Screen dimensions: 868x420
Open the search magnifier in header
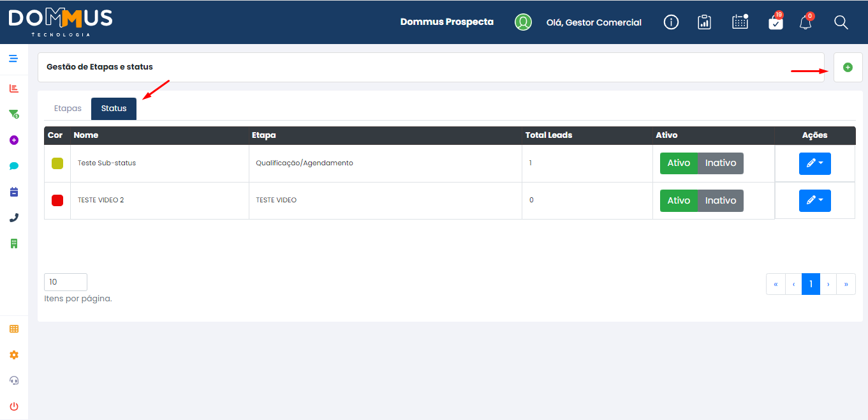pyautogui.click(x=841, y=22)
